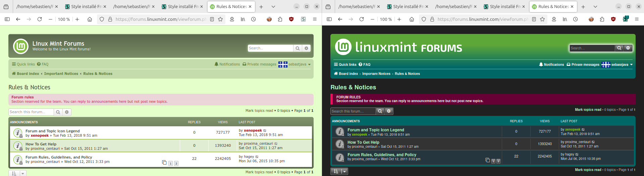The width and height of the screenshot is (644, 176).
Task: List all tabs chevron in right window
Action: coord(595,6)
